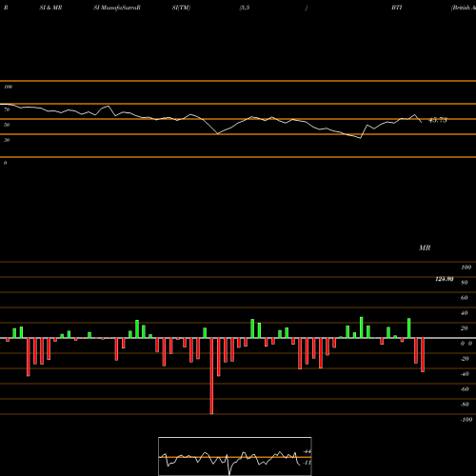Click the '(British A' company name text
This screenshot has height=476, width=476.
click(464, 8)
